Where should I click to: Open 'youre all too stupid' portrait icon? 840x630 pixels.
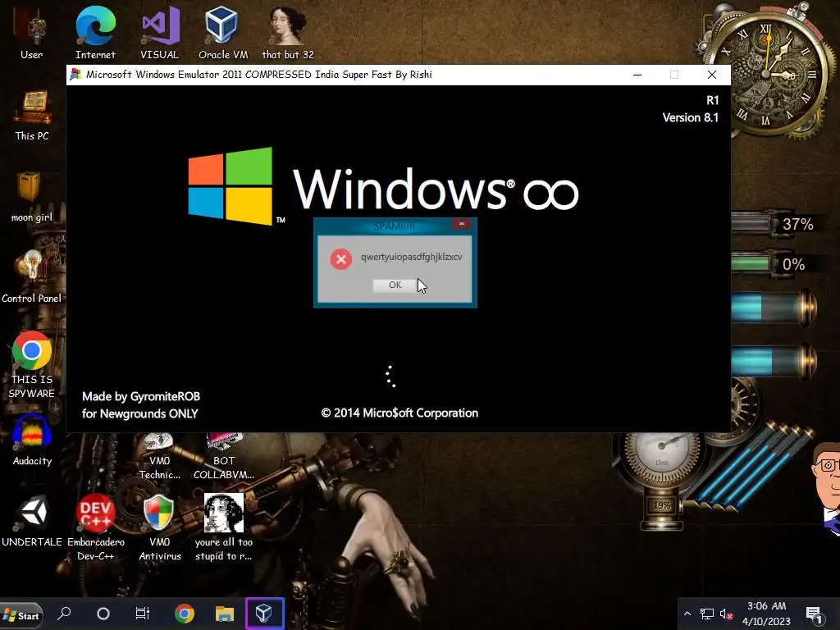click(223, 527)
